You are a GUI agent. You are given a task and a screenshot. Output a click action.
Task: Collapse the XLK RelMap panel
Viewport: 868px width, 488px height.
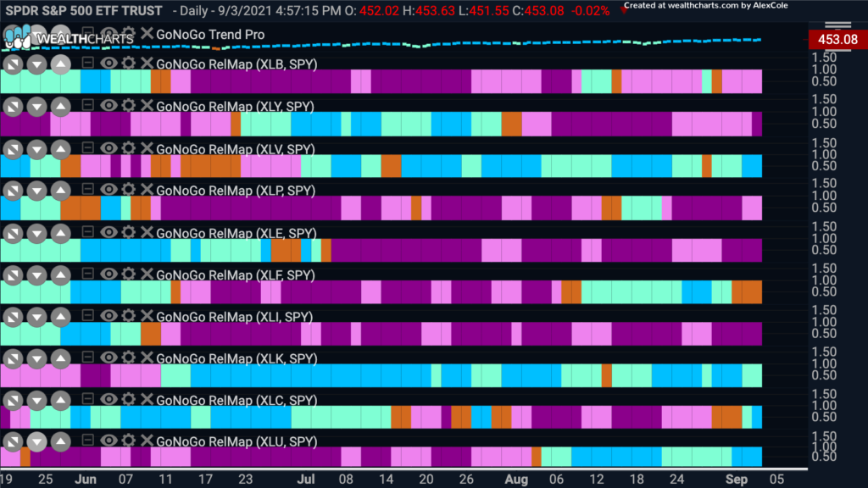[x=87, y=358]
